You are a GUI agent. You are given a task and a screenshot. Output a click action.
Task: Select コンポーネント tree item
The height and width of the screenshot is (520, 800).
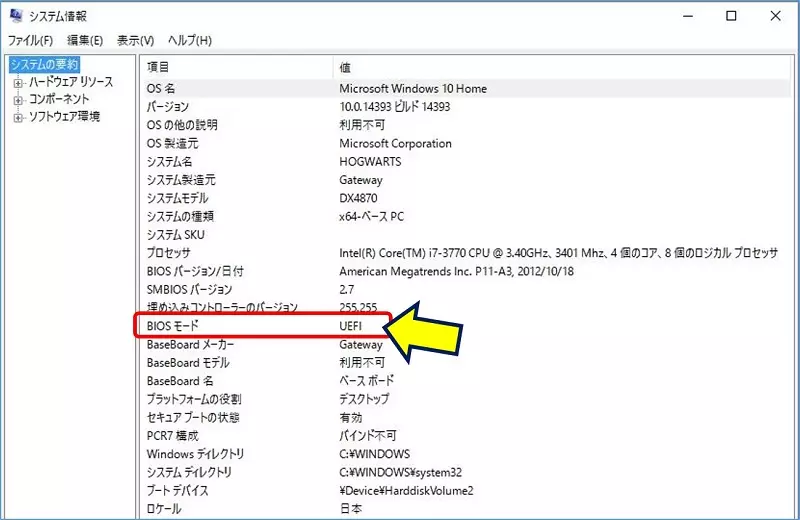(59, 99)
